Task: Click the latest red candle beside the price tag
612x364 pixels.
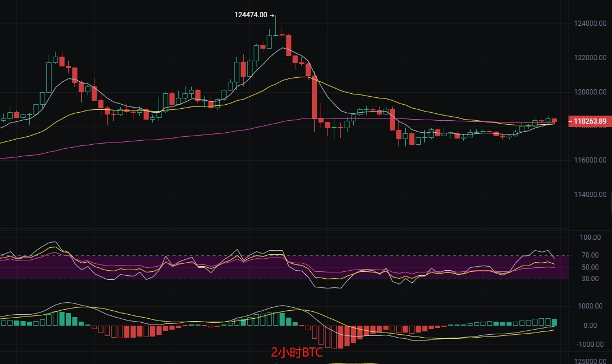Action: [x=554, y=121]
